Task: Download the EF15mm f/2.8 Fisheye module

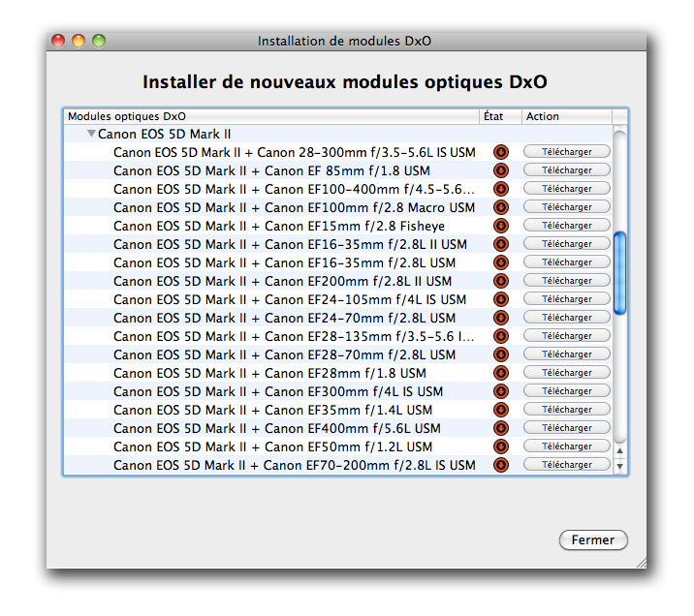Action: click(566, 226)
